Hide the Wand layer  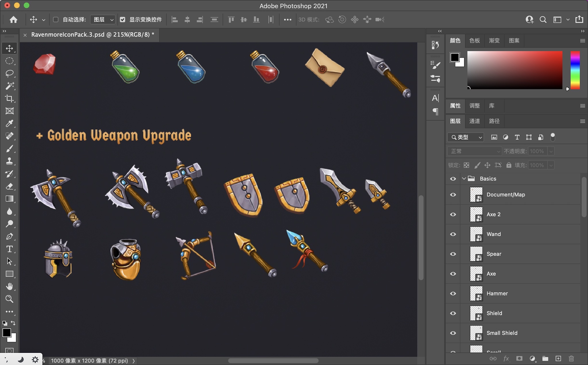coord(453,234)
